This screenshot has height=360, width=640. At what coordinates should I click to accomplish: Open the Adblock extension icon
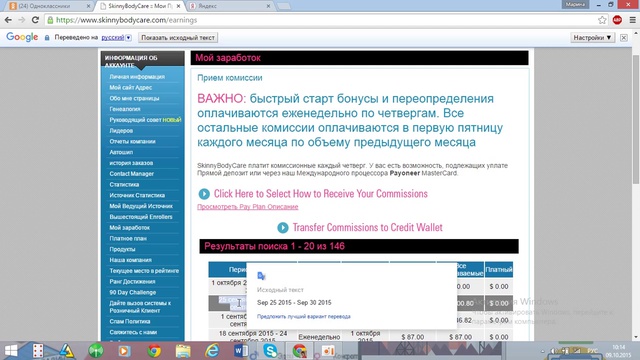coord(617,20)
